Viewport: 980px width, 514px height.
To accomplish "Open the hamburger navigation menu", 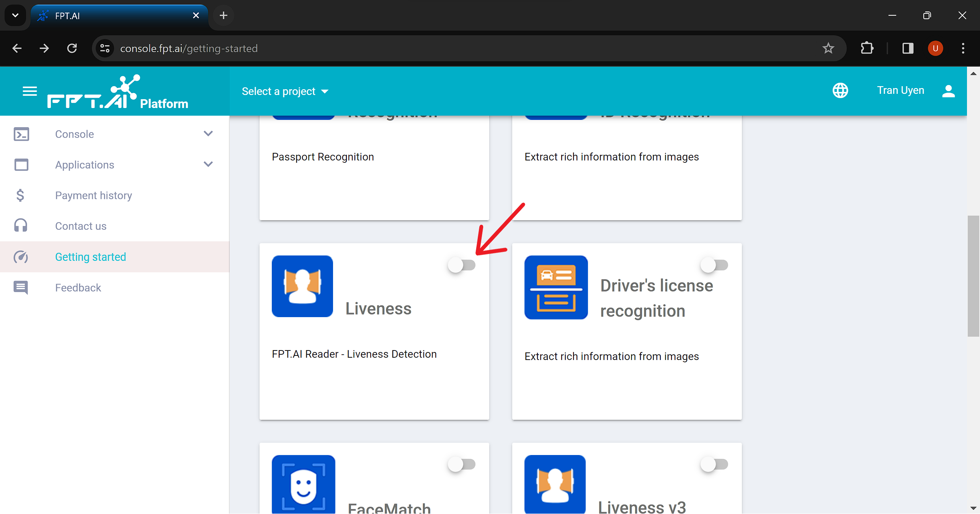I will [x=30, y=91].
